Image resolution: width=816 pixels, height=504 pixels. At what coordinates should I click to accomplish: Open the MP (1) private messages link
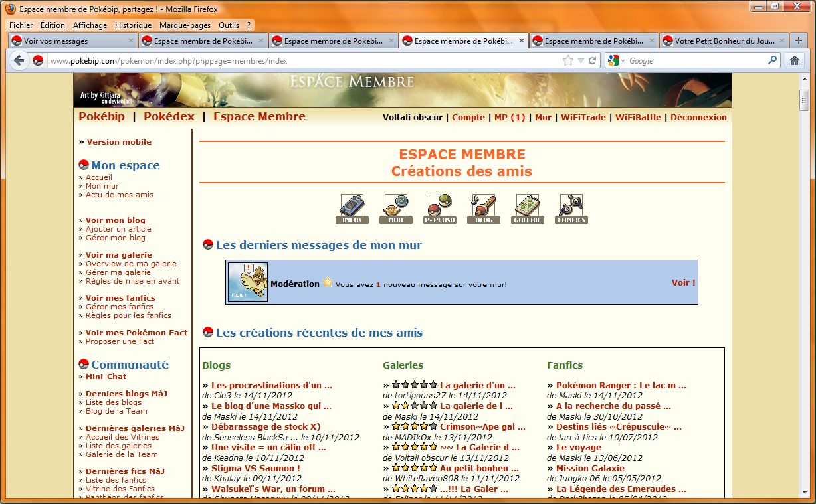pos(510,117)
